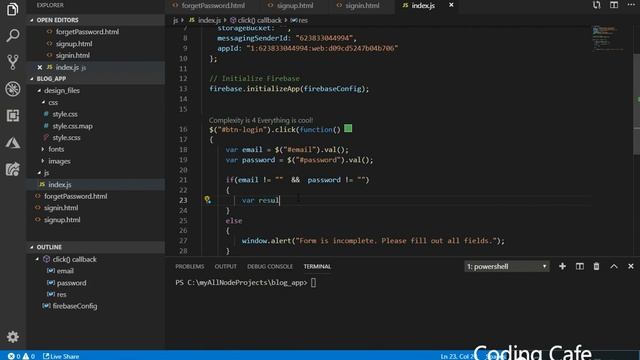The image size is (640, 360).
Task: Split the editor to the right
Action: [x=614, y=5]
